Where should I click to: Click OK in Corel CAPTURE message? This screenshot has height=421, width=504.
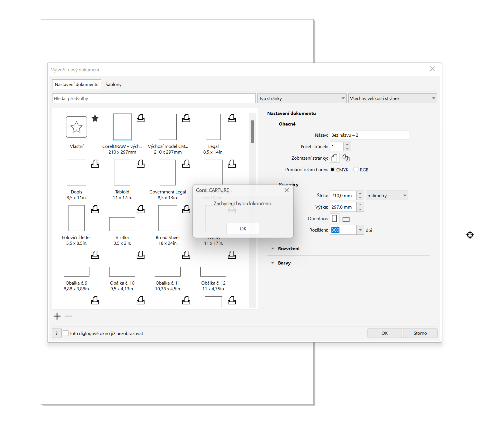pyautogui.click(x=243, y=229)
